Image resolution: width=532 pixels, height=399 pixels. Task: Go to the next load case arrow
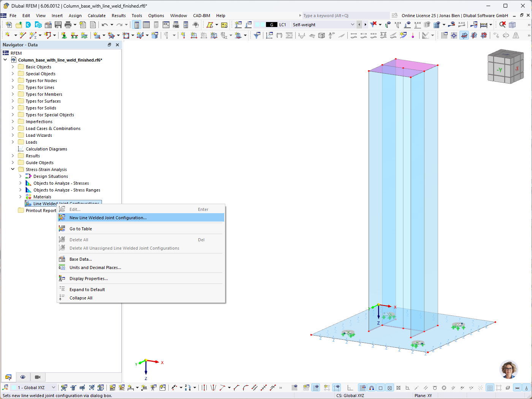pyautogui.click(x=366, y=25)
